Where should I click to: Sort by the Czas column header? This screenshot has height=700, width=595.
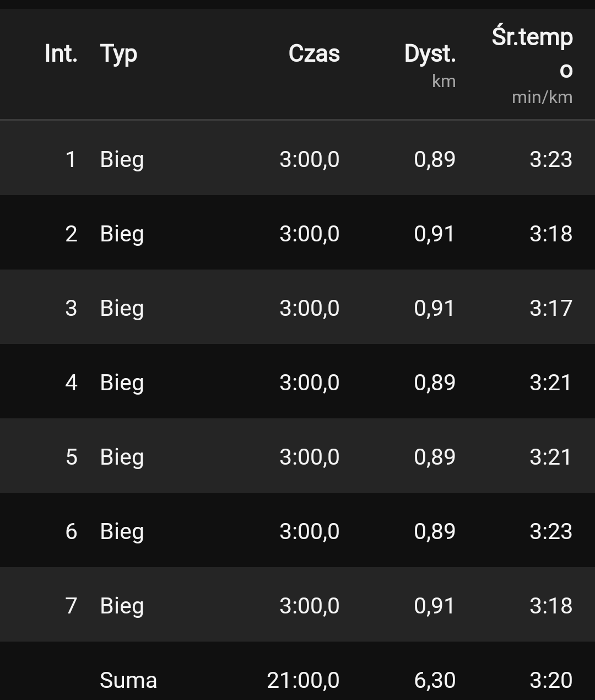(314, 53)
